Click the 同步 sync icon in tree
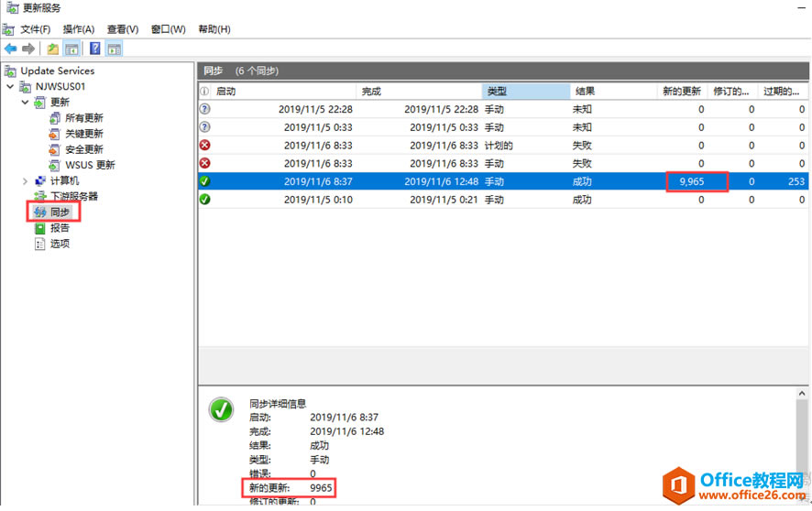Screen dimensions: 812x511 40,212
